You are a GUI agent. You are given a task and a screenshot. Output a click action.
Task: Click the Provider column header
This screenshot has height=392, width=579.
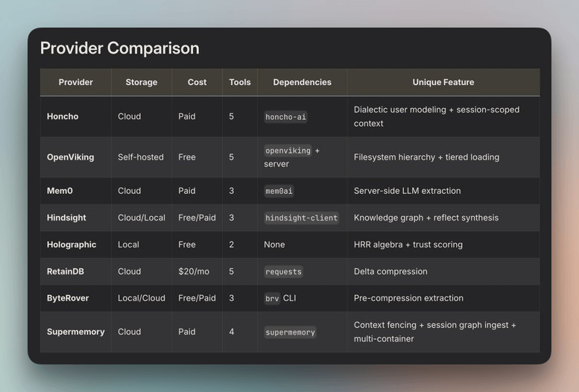[76, 82]
